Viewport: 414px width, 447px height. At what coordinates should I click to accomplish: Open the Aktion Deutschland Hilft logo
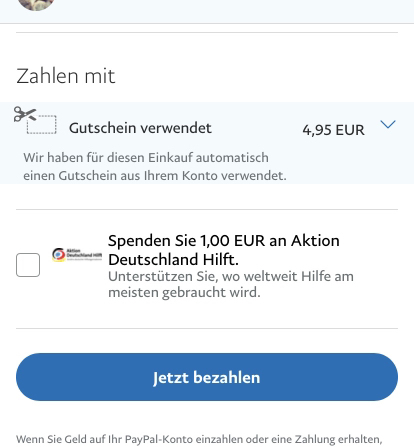(x=77, y=255)
